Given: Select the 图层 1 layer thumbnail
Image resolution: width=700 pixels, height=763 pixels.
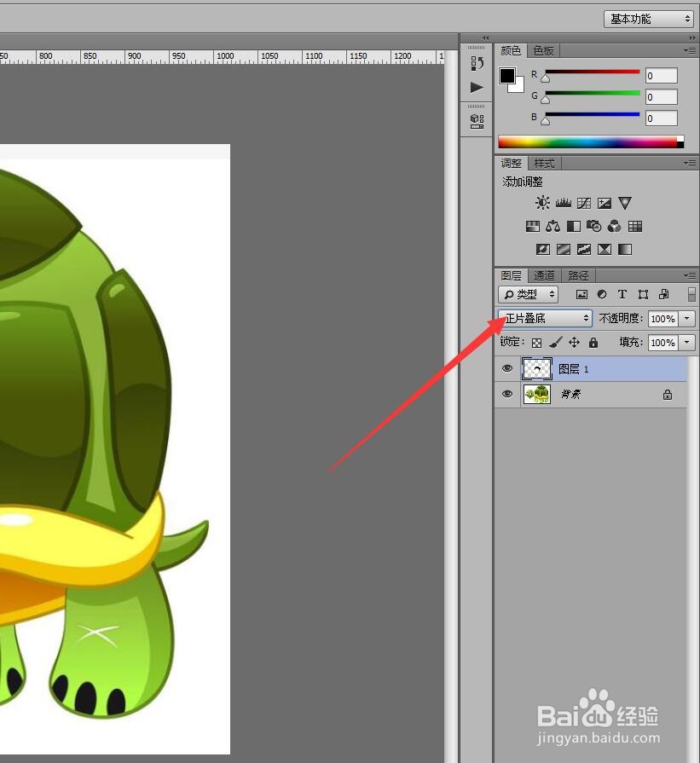Looking at the screenshot, I should tap(537, 369).
